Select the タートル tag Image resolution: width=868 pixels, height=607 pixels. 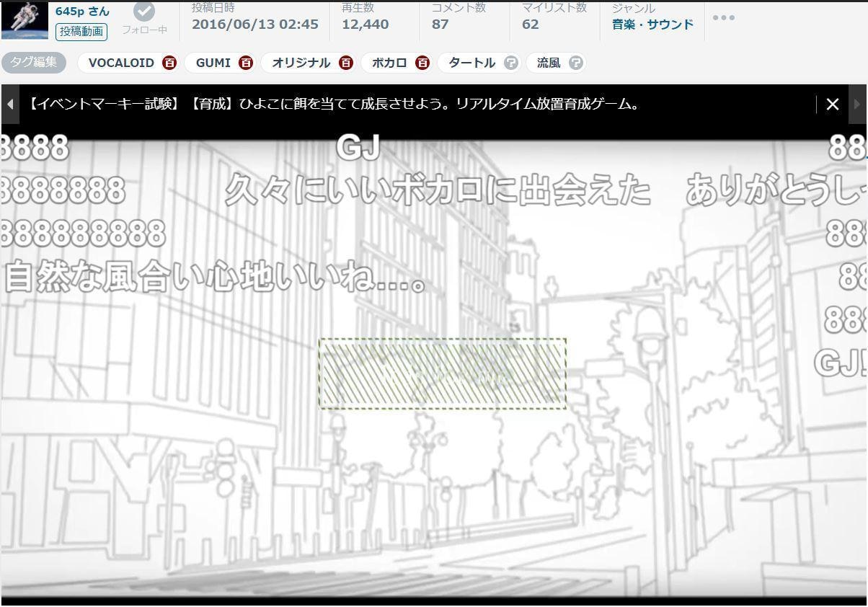(471, 63)
